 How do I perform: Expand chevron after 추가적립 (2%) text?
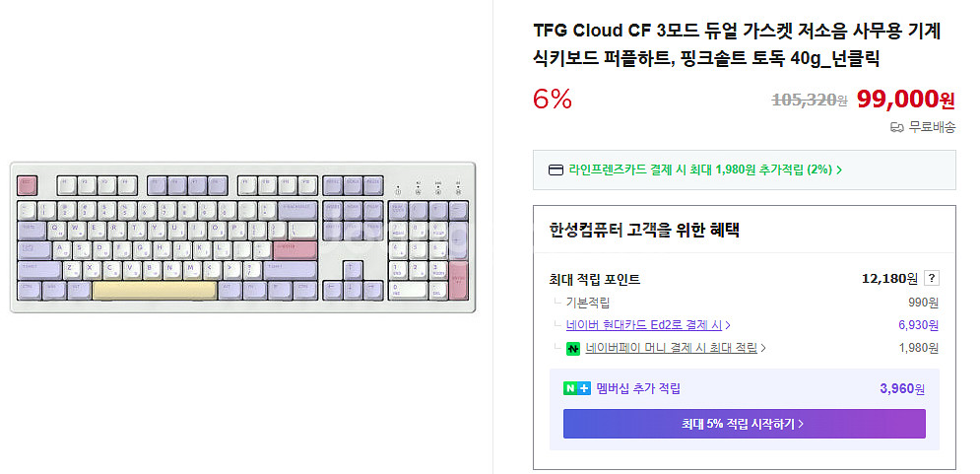839,170
